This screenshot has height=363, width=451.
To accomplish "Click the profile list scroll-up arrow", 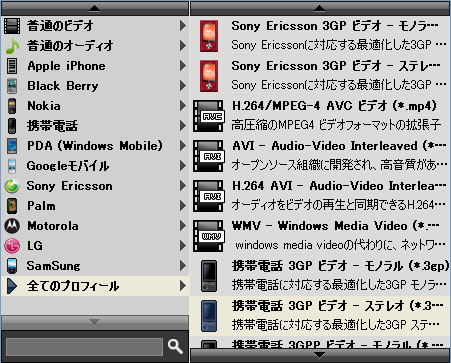I will [319, 8].
